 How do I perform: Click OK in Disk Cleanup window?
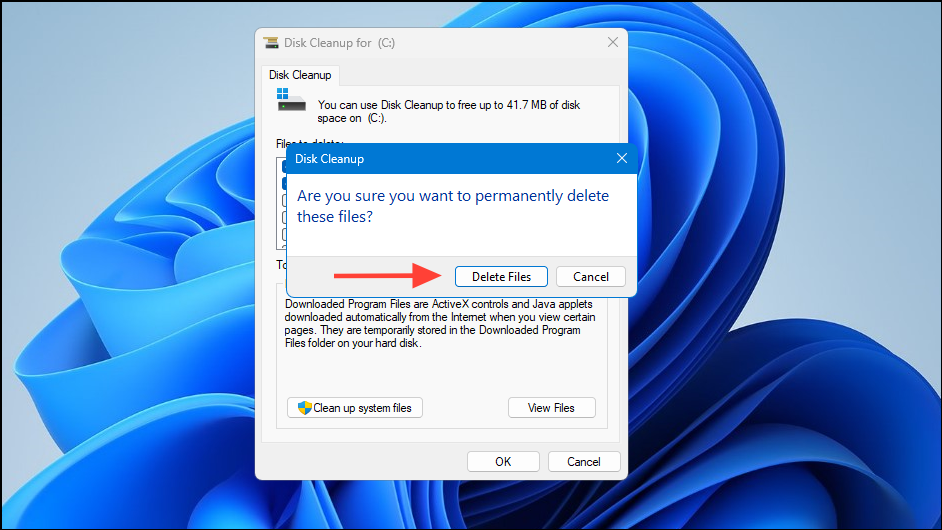[x=503, y=461]
